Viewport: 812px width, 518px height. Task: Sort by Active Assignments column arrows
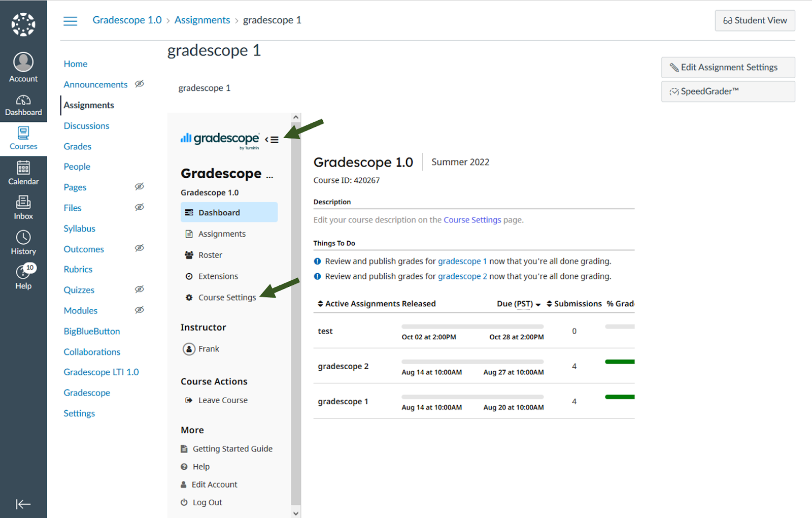320,304
